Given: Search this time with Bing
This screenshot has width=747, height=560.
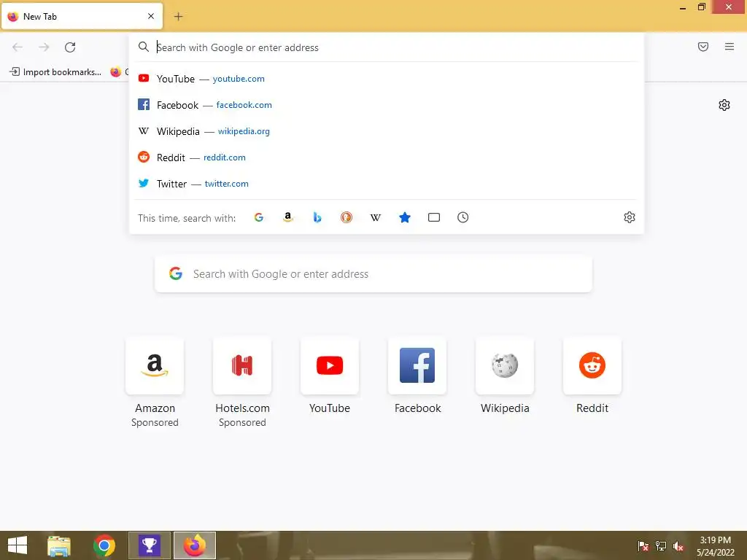Looking at the screenshot, I should pos(317,217).
